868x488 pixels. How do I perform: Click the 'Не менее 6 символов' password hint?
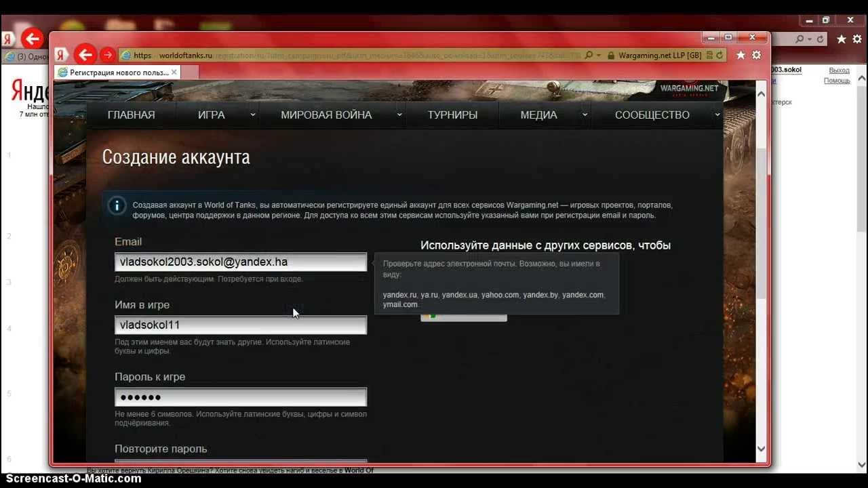pyautogui.click(x=241, y=418)
